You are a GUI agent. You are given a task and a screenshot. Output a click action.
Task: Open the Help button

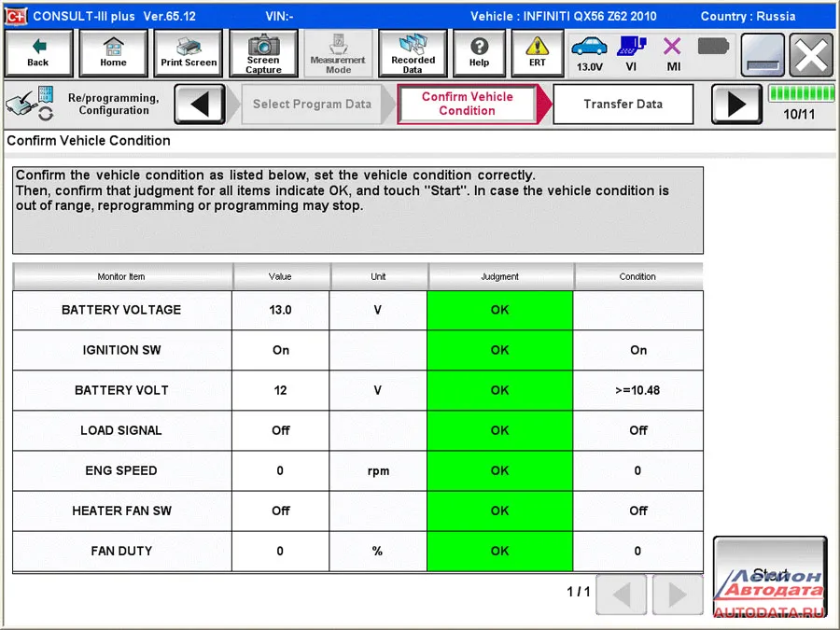coord(479,53)
